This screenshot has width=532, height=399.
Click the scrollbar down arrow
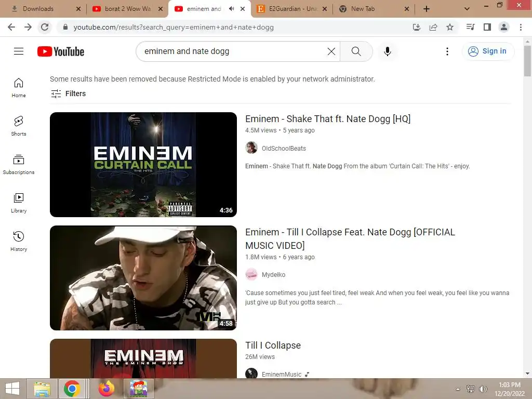(527, 374)
